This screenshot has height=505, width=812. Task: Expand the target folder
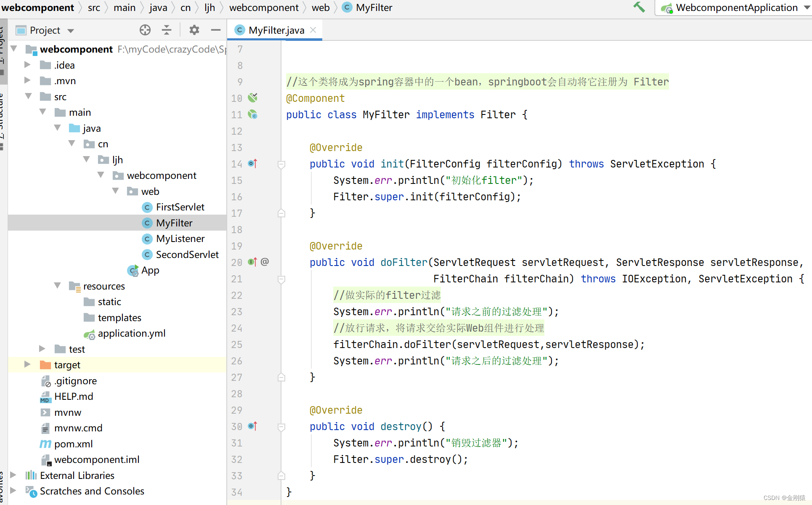(x=27, y=364)
